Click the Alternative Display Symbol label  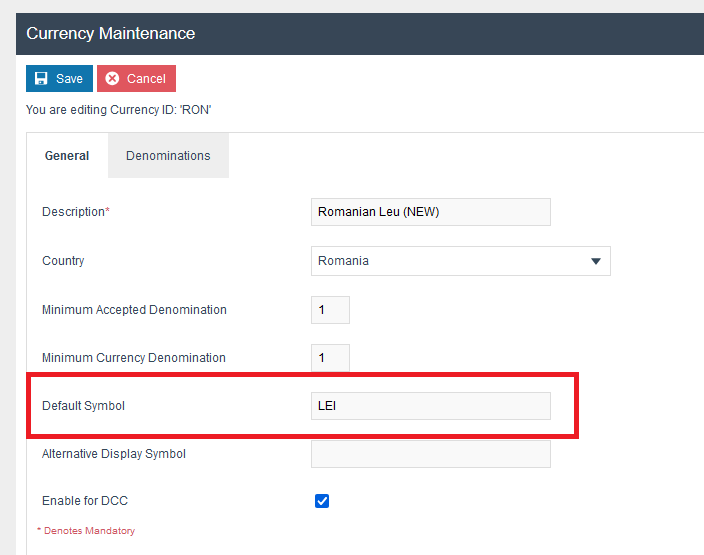[114, 454]
